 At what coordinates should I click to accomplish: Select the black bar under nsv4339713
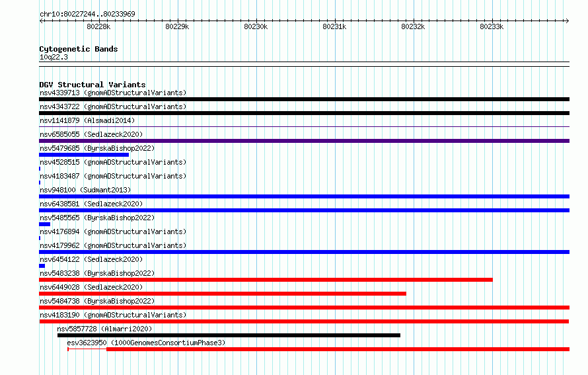(x=304, y=99)
